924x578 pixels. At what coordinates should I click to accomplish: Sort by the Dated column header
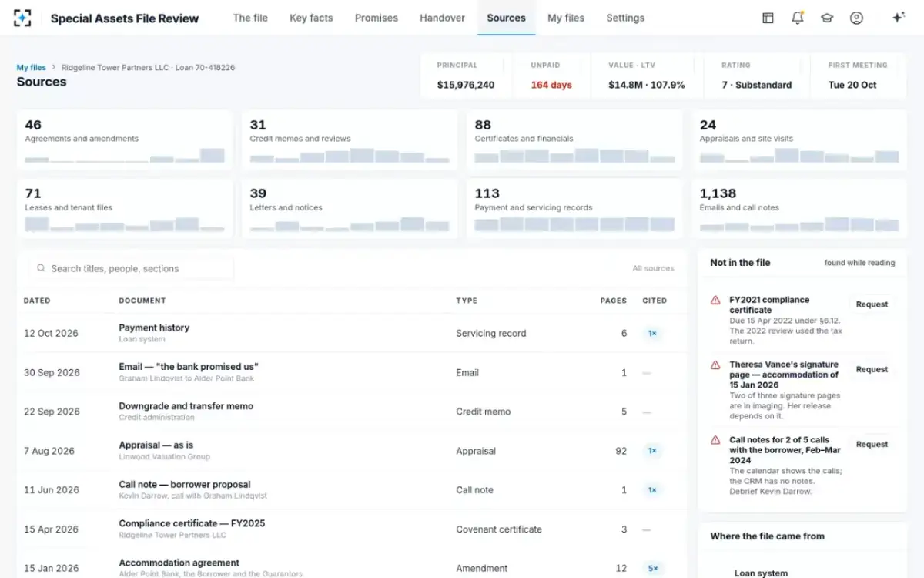(x=37, y=301)
